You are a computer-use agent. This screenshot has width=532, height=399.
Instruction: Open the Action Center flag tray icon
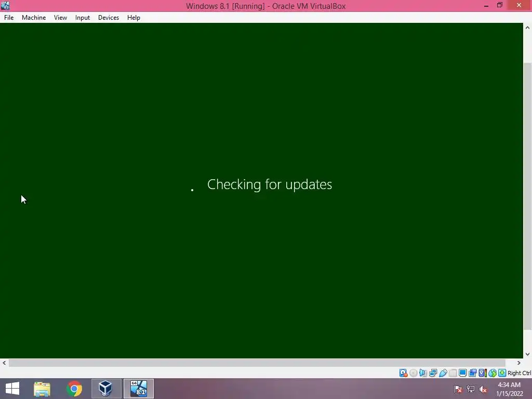(458, 389)
